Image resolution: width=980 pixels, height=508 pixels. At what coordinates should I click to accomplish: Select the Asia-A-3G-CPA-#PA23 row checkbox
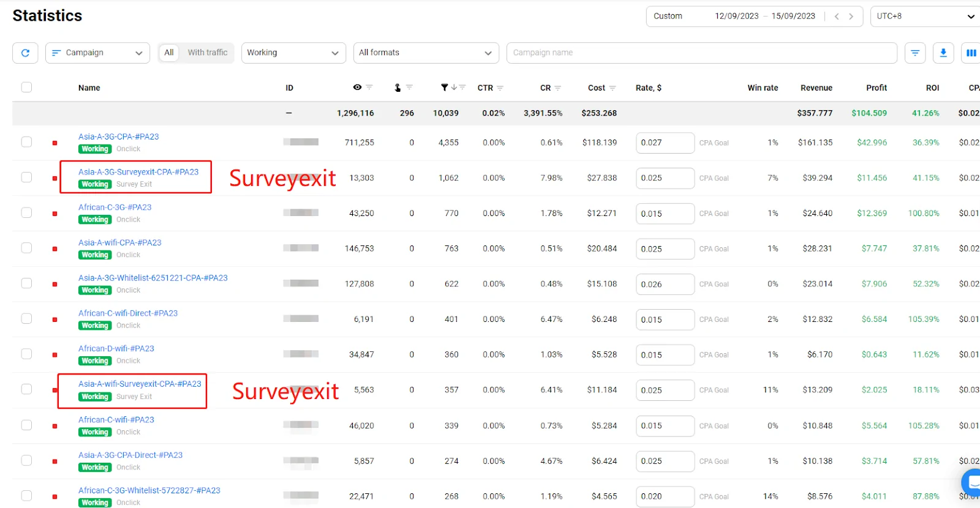click(26, 142)
